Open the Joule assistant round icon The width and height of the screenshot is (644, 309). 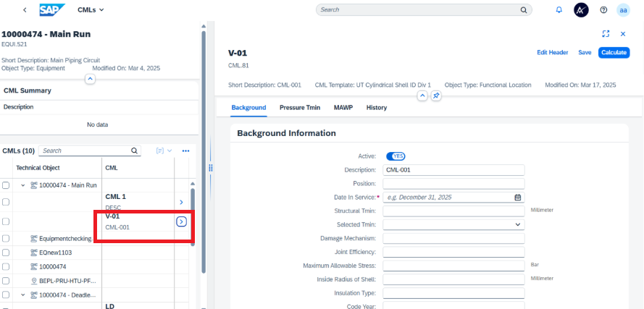coord(581,10)
